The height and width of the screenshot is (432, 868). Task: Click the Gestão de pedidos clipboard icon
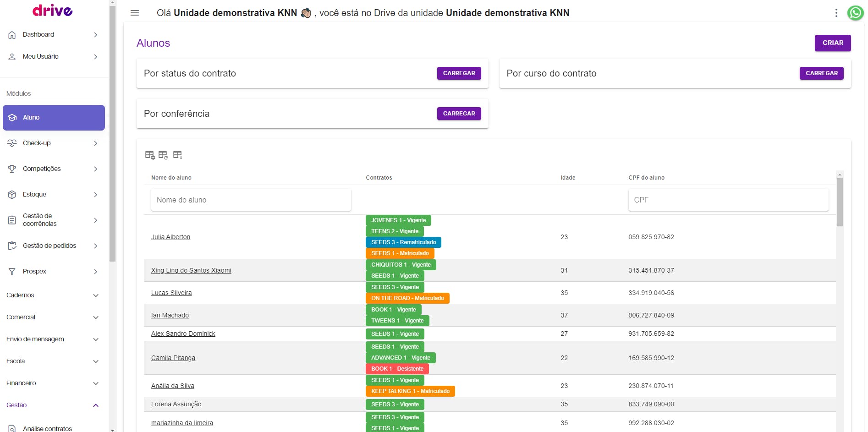(12, 246)
